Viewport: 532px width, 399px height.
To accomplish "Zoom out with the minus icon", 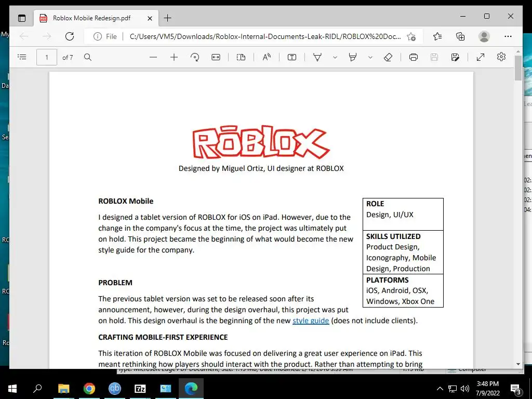I will click(153, 57).
